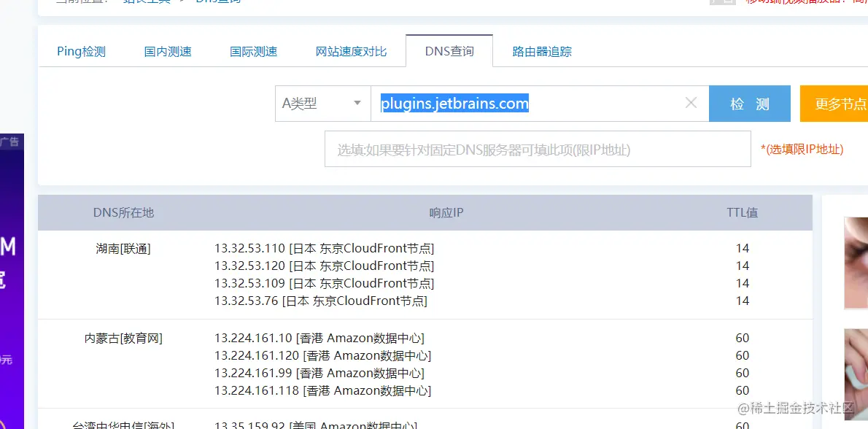Click the purple advertisement banner on the left
This screenshot has height=429, width=868.
[12, 281]
